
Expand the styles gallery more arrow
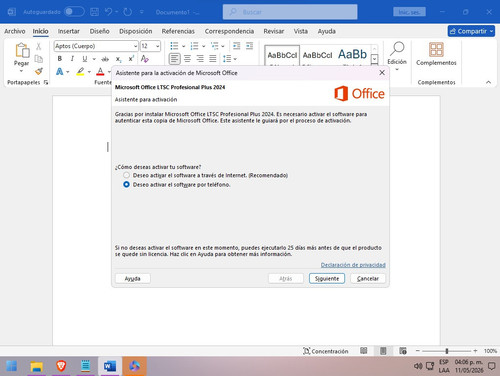pos(375,59)
